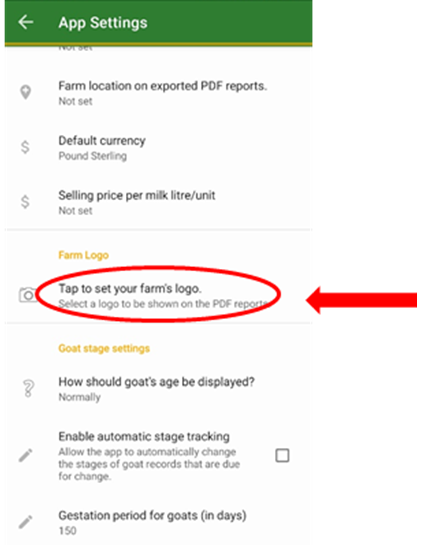Open the Default currency setting
Image resolution: width=435 pixels, height=545 pixels.
158,148
